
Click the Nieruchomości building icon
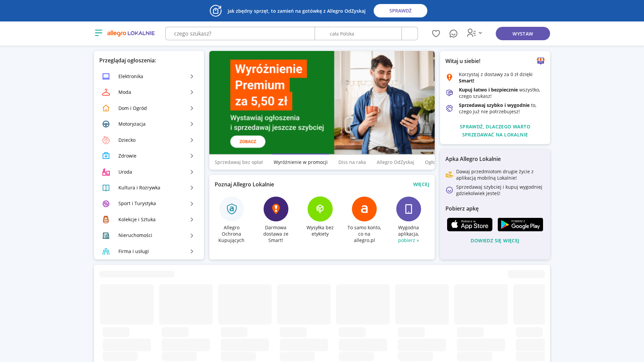click(106, 235)
